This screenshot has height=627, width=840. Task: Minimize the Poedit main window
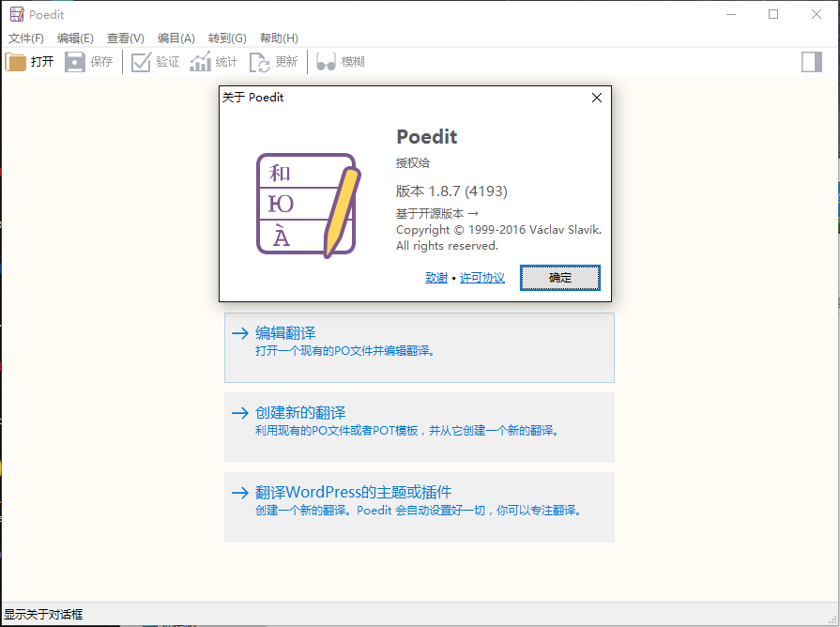pyautogui.click(x=731, y=14)
